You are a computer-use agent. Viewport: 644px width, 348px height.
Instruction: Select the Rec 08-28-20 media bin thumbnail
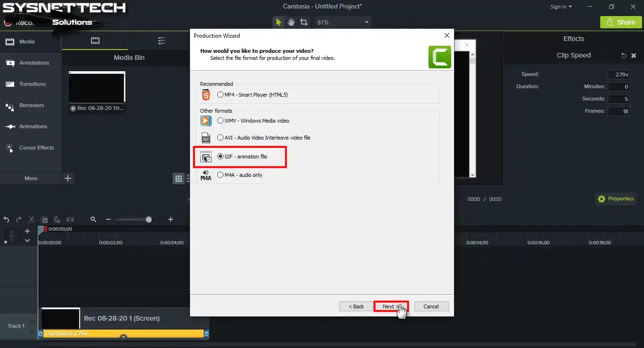coord(97,87)
